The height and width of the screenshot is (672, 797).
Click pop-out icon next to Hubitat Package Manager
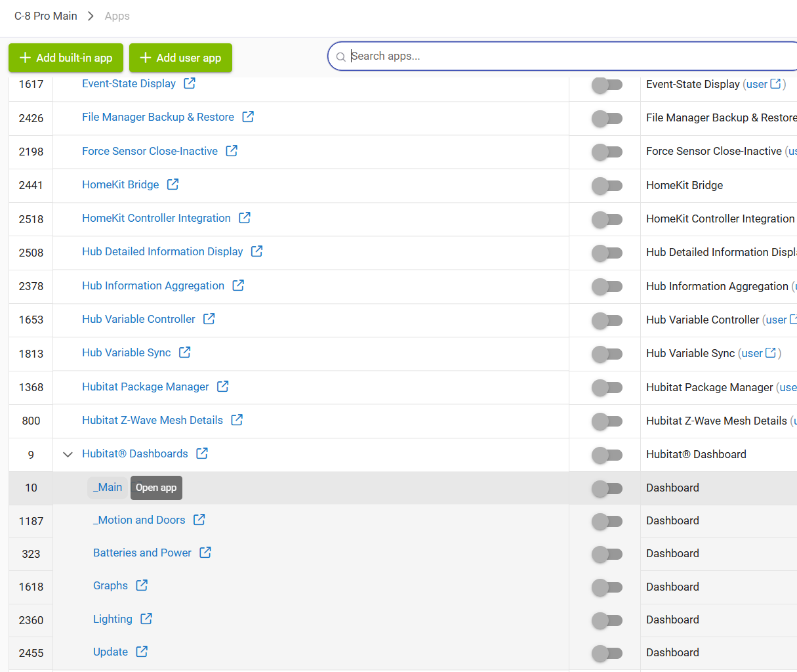(223, 387)
